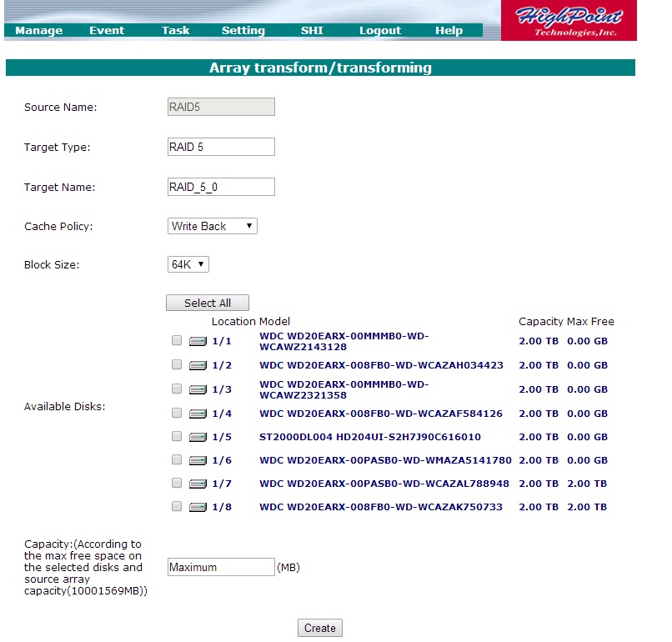Click the disk icon for location 1/7
The image size is (672, 642).
pyautogui.click(x=198, y=484)
